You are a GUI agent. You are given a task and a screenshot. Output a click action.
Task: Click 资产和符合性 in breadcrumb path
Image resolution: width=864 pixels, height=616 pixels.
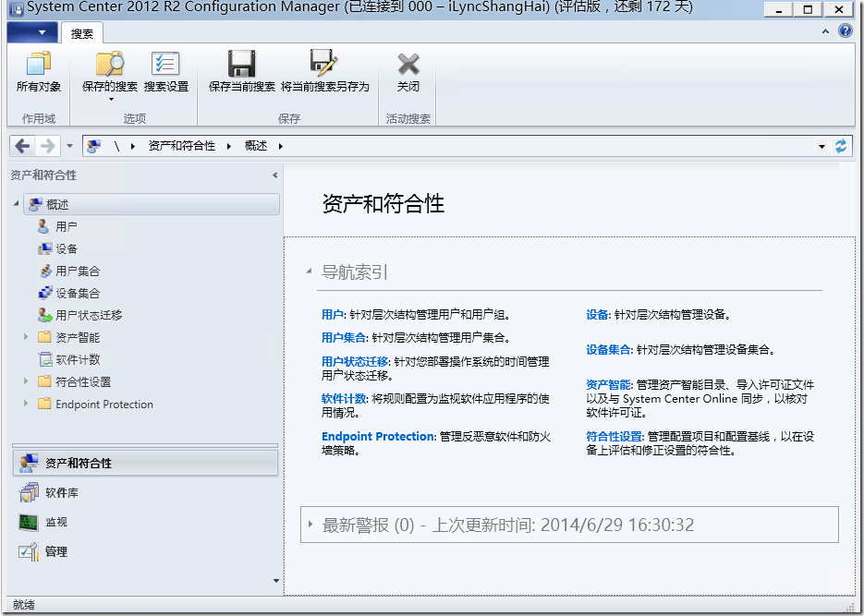tap(182, 146)
